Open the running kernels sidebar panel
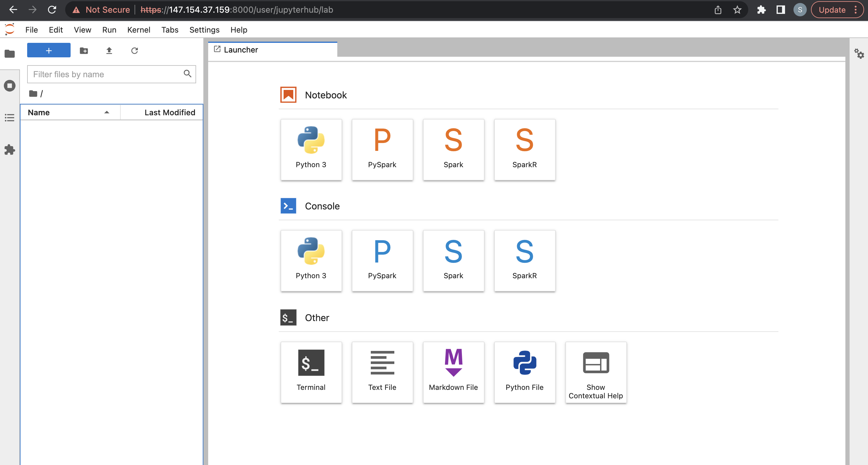 click(x=9, y=86)
